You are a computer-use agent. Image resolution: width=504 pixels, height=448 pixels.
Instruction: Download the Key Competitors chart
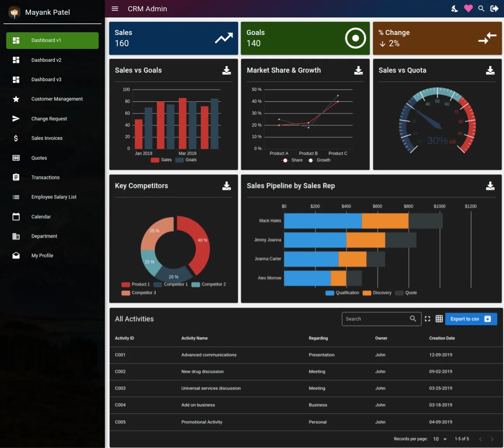(226, 186)
